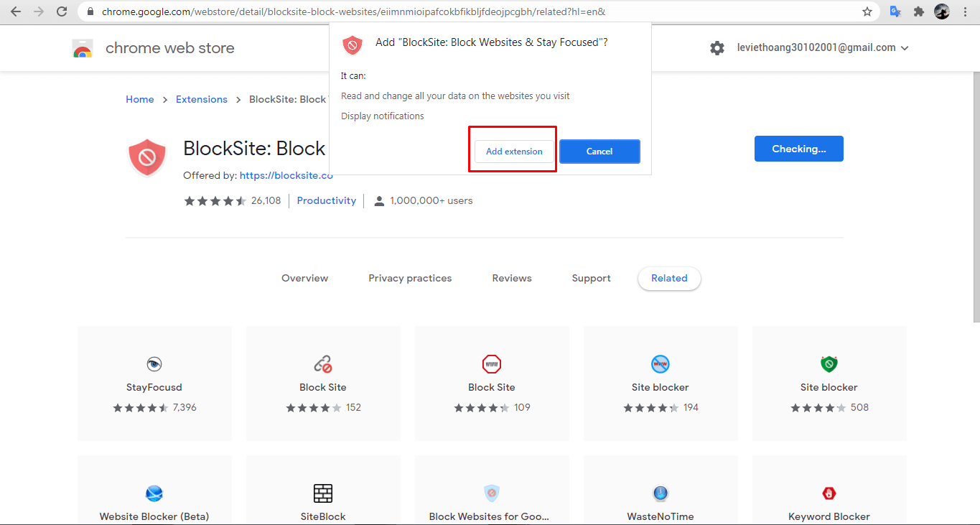980x525 pixels.
Task: Click the Site blocker blue globe icon
Action: tap(661, 364)
